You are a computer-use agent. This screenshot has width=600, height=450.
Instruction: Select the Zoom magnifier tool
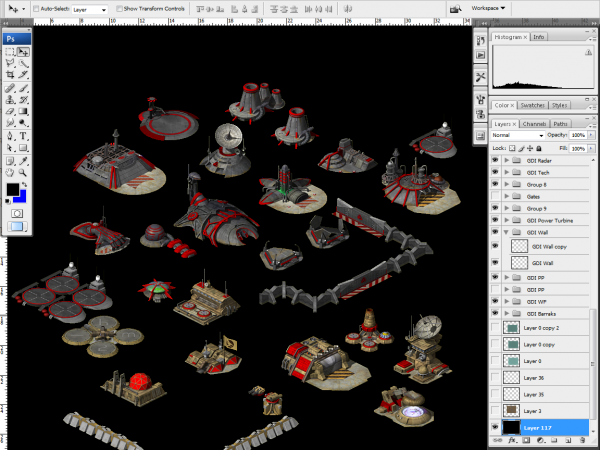(x=23, y=173)
